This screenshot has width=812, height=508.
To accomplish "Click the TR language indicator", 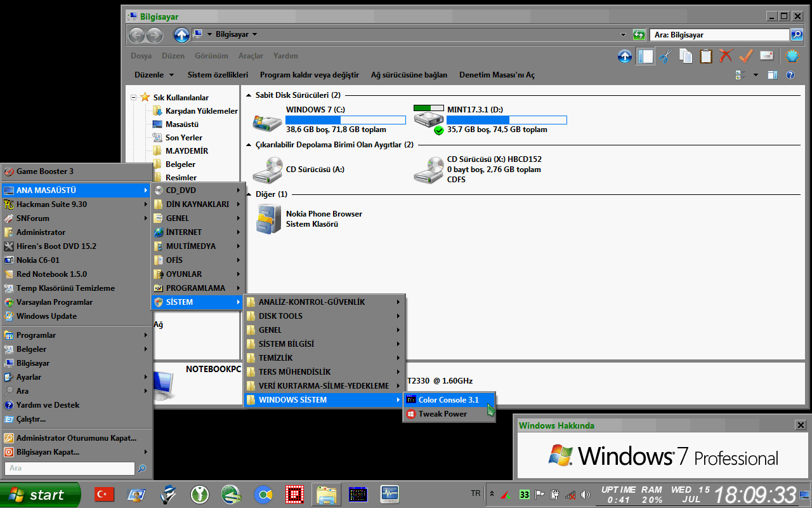I will coord(476,493).
